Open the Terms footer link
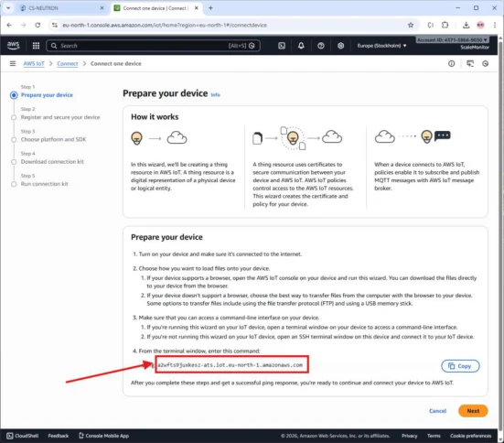This screenshot has width=504, height=443. click(434, 436)
